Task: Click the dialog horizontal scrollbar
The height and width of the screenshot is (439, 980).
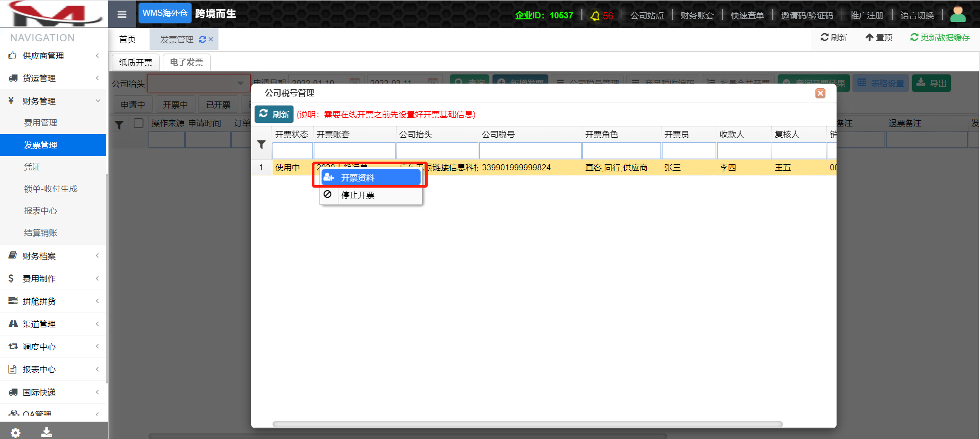Action: tap(527, 424)
